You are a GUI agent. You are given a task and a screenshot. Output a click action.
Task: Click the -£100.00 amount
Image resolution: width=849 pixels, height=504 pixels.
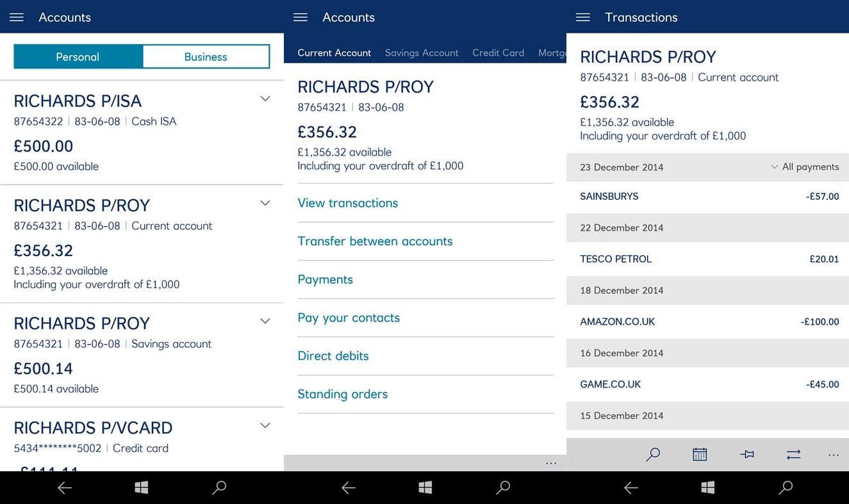pos(820,322)
